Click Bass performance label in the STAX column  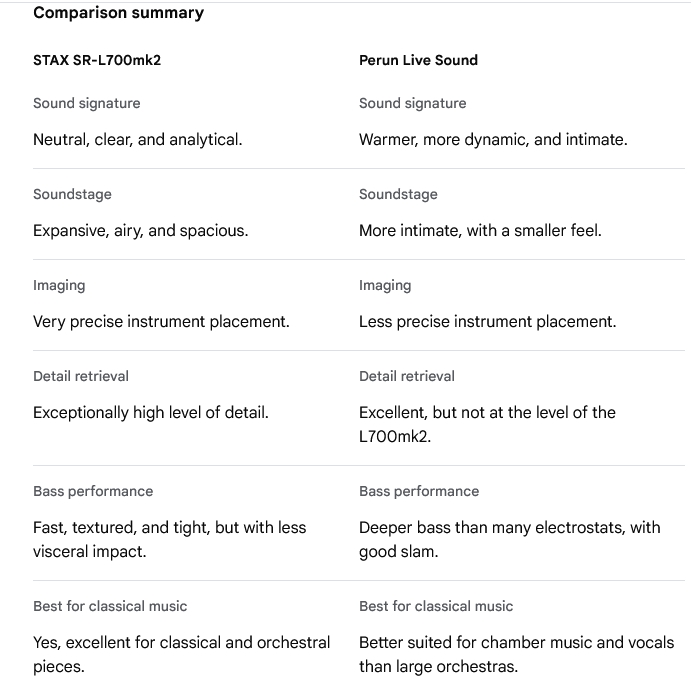(x=93, y=491)
